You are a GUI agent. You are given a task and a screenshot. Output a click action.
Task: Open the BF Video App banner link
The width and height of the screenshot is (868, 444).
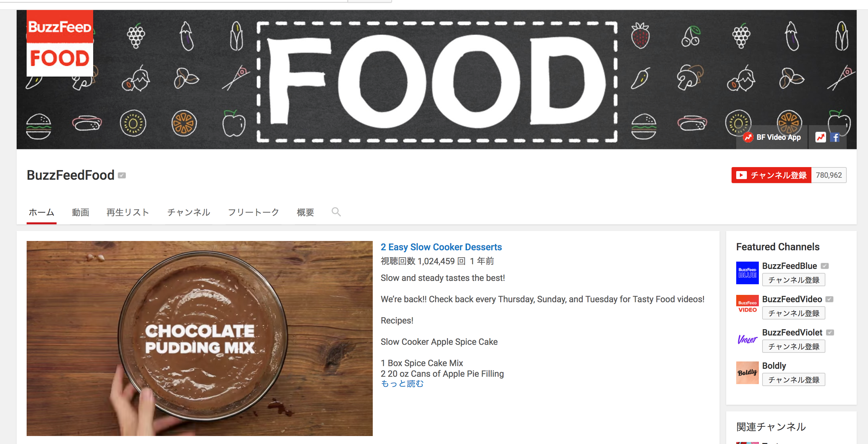click(x=772, y=137)
